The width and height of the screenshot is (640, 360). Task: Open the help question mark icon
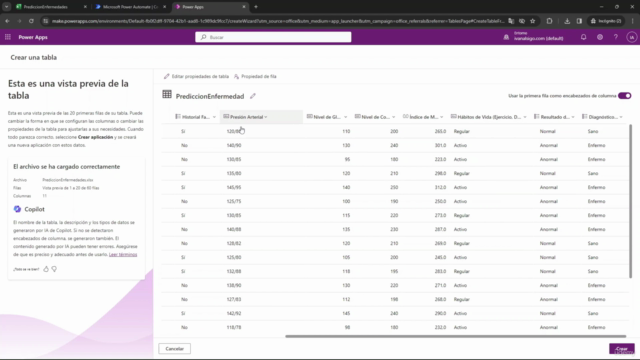pos(616,37)
